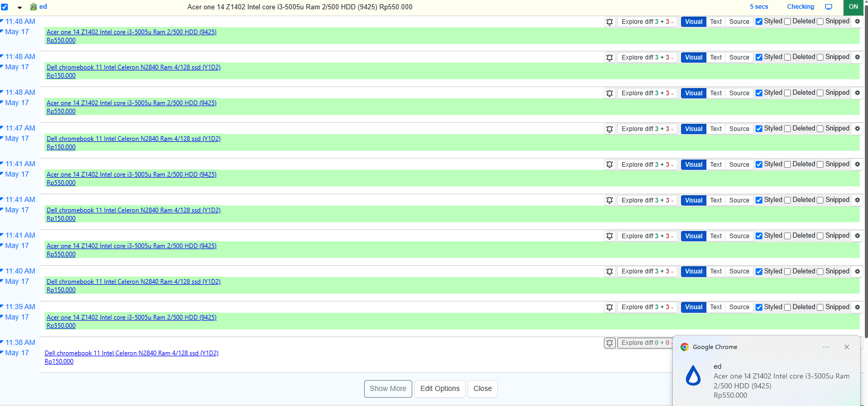Check Deleted in the 11:47 AM row

[787, 129]
